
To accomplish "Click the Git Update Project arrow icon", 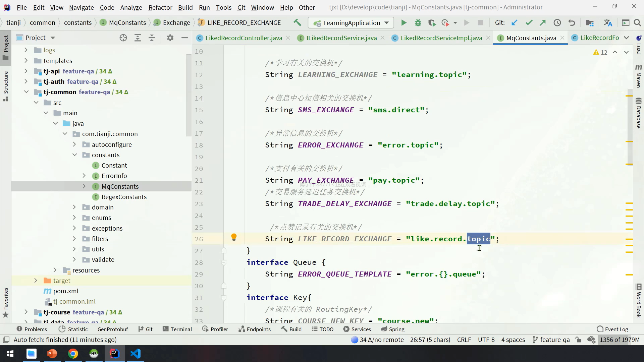I will (x=514, y=23).
